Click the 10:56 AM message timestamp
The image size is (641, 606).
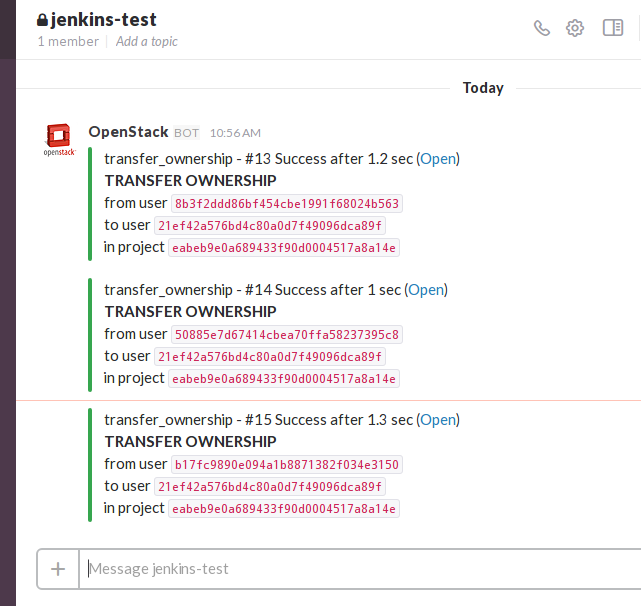click(x=235, y=133)
